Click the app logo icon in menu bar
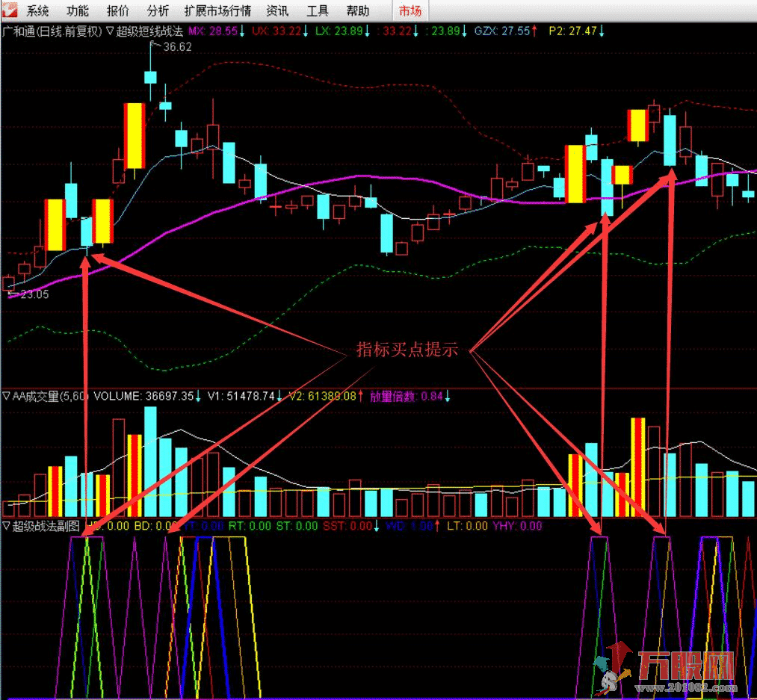757x700 pixels. tap(10, 10)
